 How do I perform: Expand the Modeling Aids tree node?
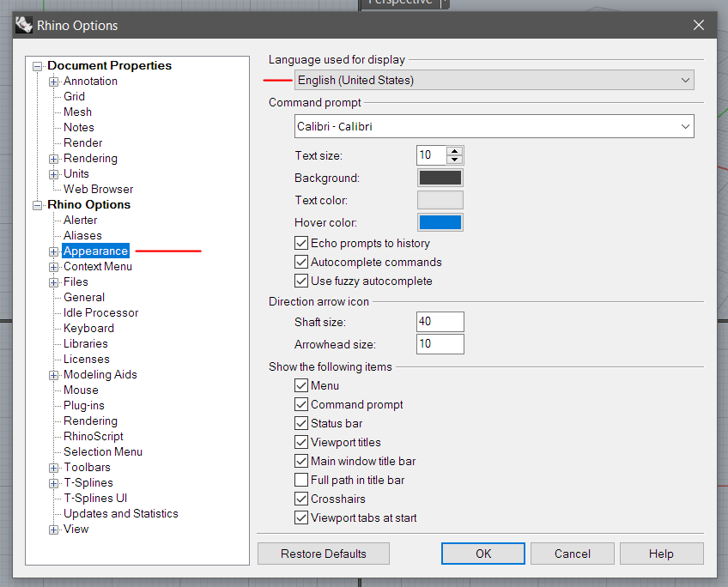point(54,375)
